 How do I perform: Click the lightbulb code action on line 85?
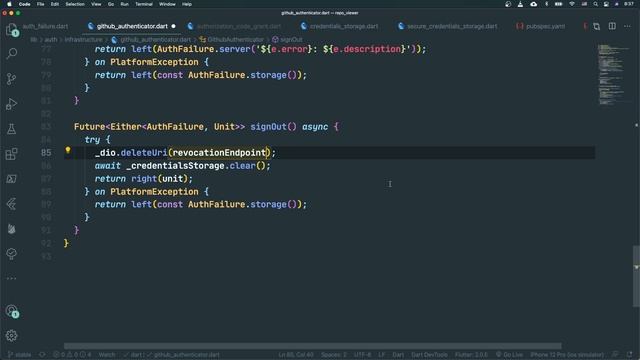point(68,150)
